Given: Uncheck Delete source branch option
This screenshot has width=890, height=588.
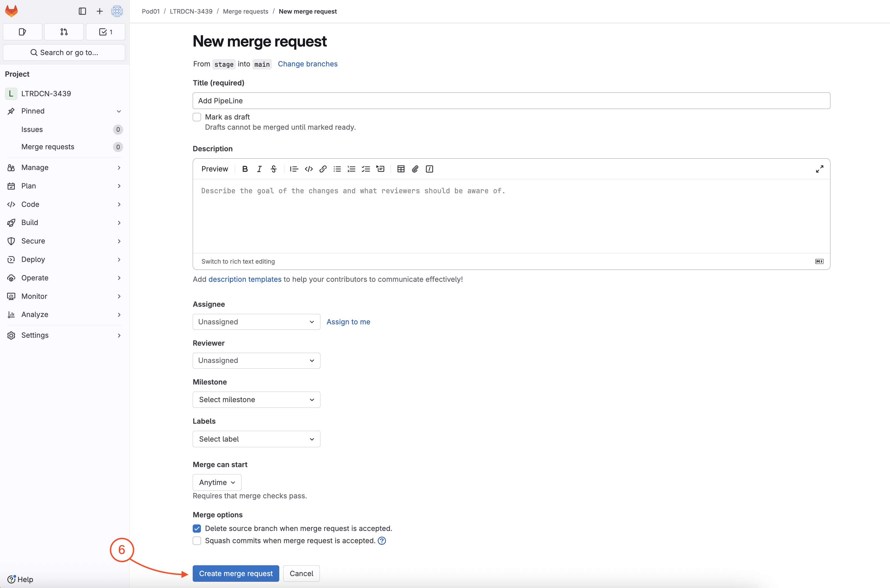Looking at the screenshot, I should [197, 528].
